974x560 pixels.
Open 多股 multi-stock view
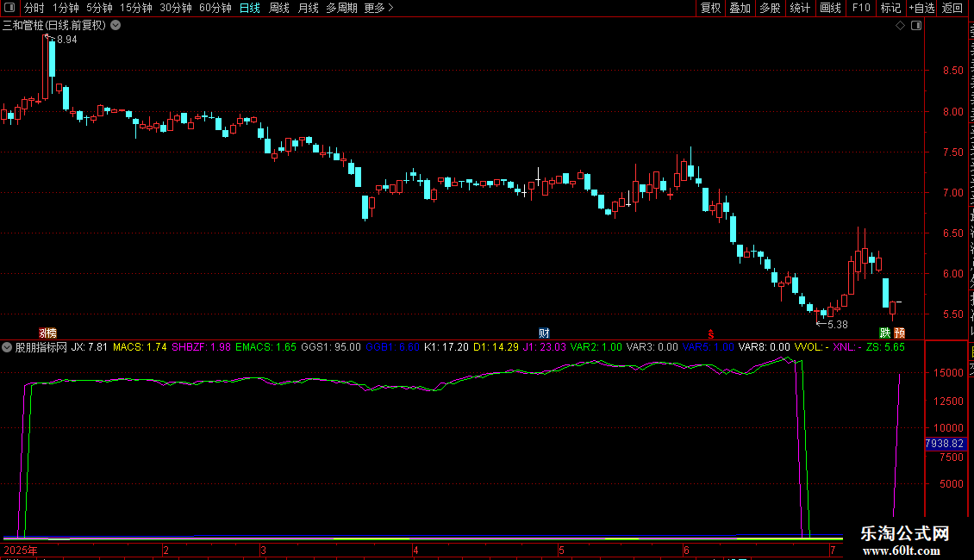pos(770,8)
